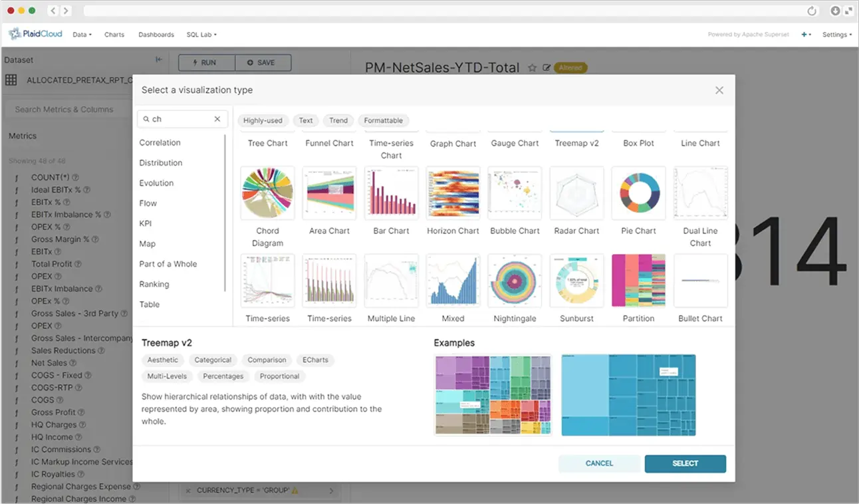Open the Table category
859x504 pixels.
149,305
